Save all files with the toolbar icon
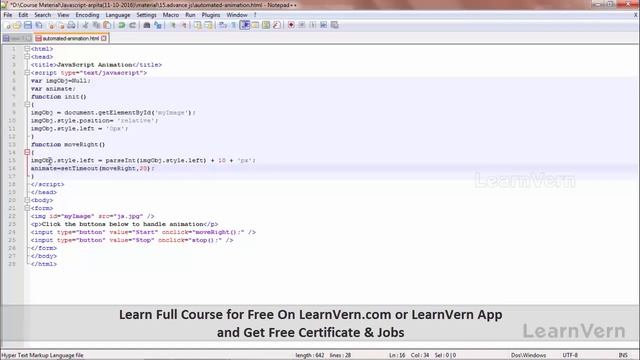This screenshot has width=640, height=360. 39,25
